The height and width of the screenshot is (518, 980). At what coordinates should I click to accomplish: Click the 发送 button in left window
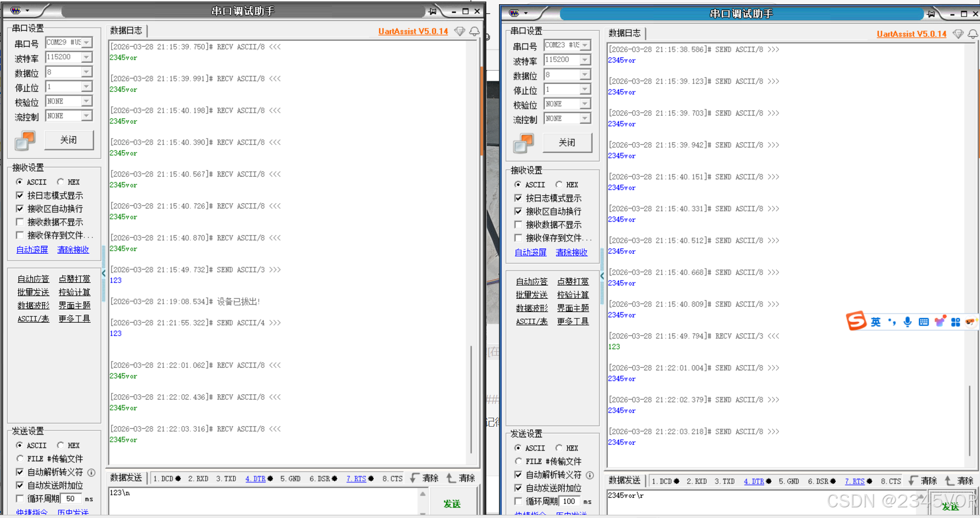(452, 504)
